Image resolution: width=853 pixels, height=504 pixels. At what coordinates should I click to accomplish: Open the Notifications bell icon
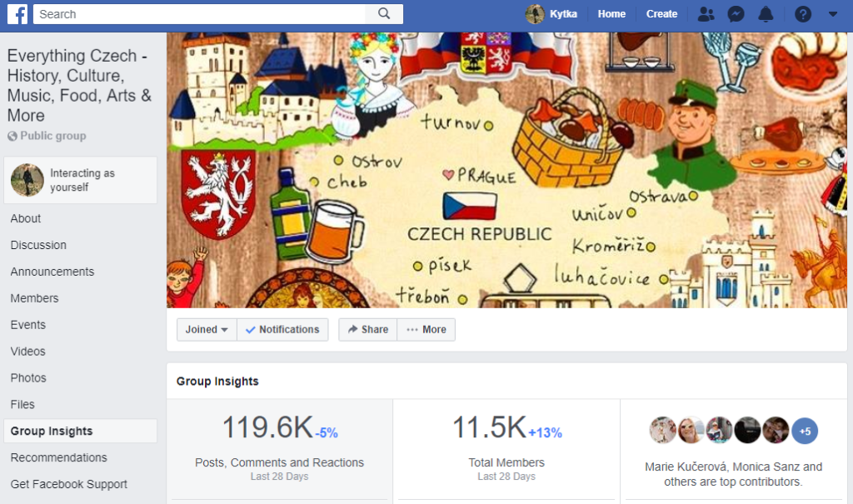(766, 14)
